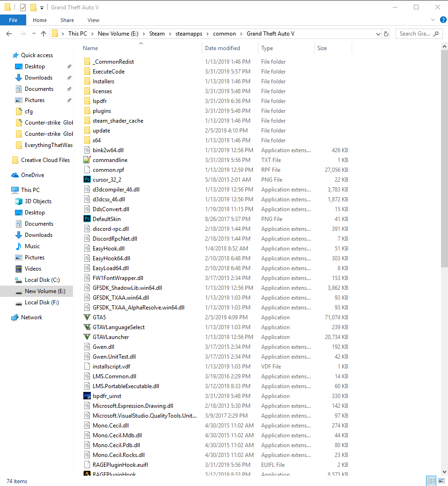
Task: Click the commandline text file icon
Action: (87, 160)
